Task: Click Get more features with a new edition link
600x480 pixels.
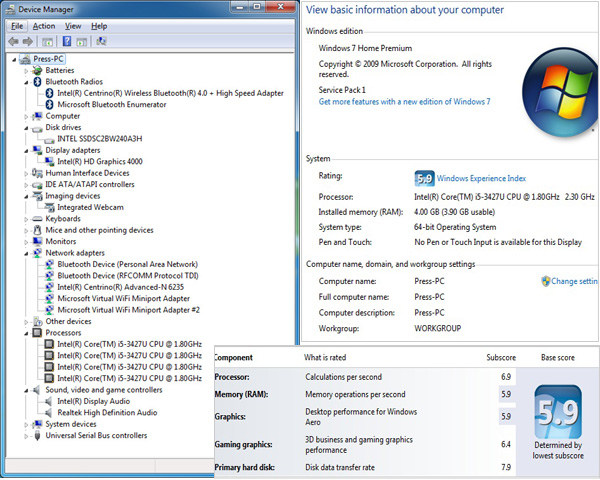Action: (x=404, y=102)
